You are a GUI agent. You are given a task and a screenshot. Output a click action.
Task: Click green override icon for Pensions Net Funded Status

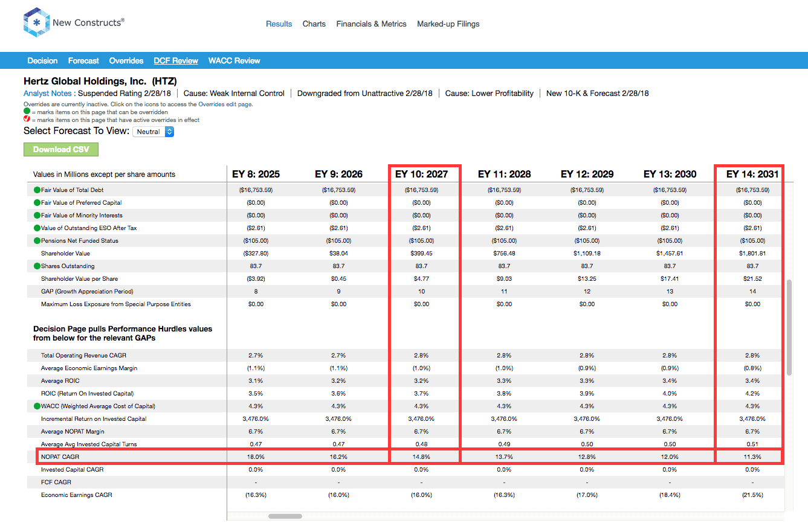point(37,241)
